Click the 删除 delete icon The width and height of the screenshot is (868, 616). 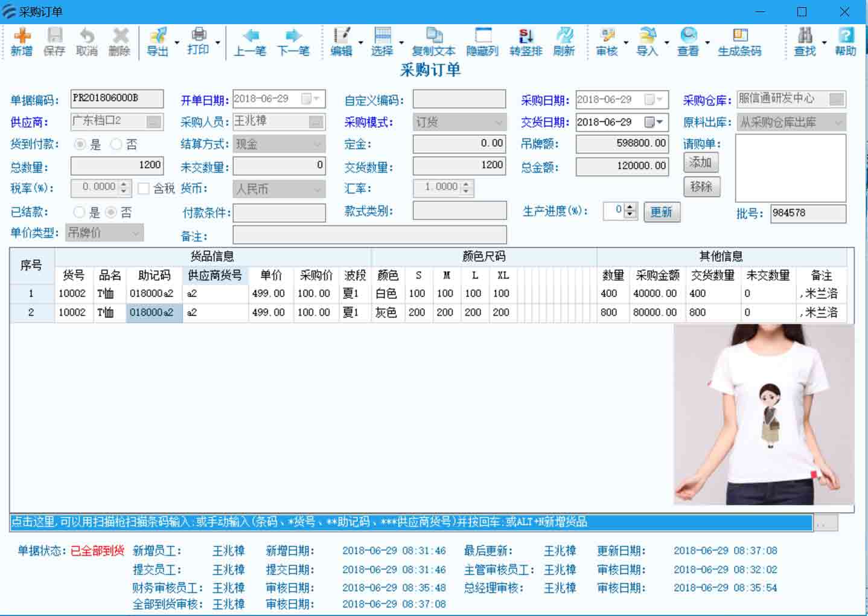[120, 42]
